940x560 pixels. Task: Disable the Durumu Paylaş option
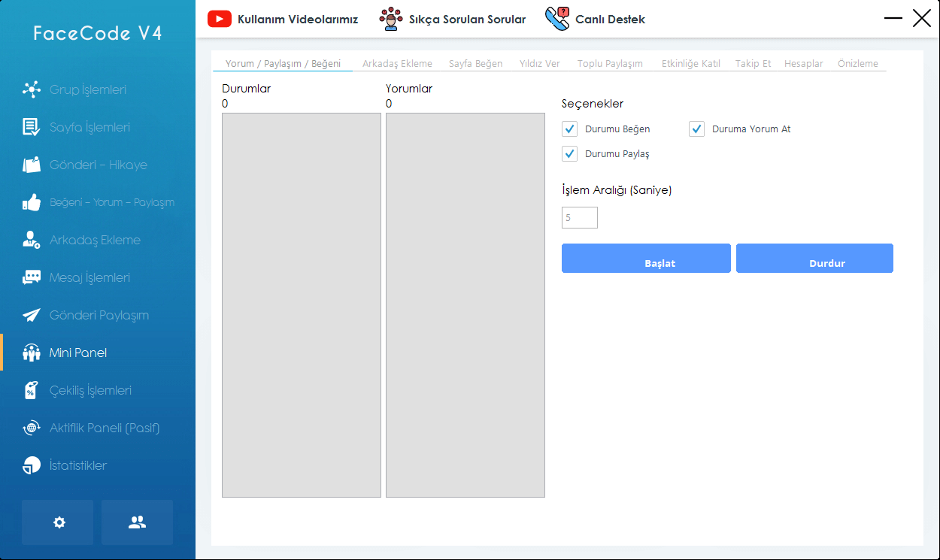click(x=569, y=153)
